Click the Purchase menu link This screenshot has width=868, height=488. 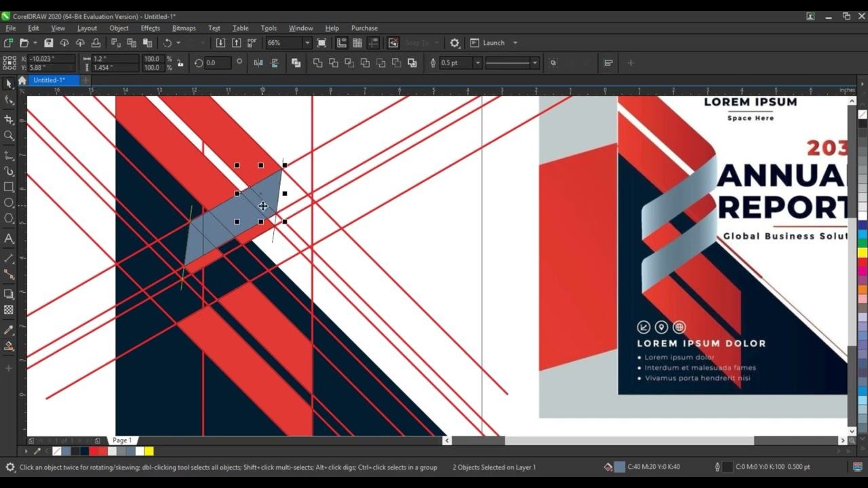tap(364, 28)
